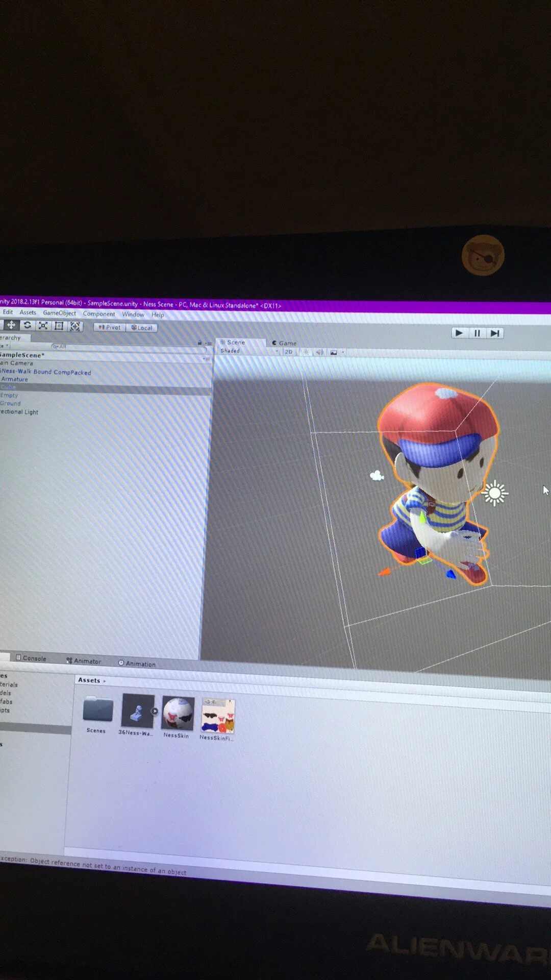This screenshot has width=551, height=980.
Task: Click the green Y-axis move handle
Action: point(423,517)
